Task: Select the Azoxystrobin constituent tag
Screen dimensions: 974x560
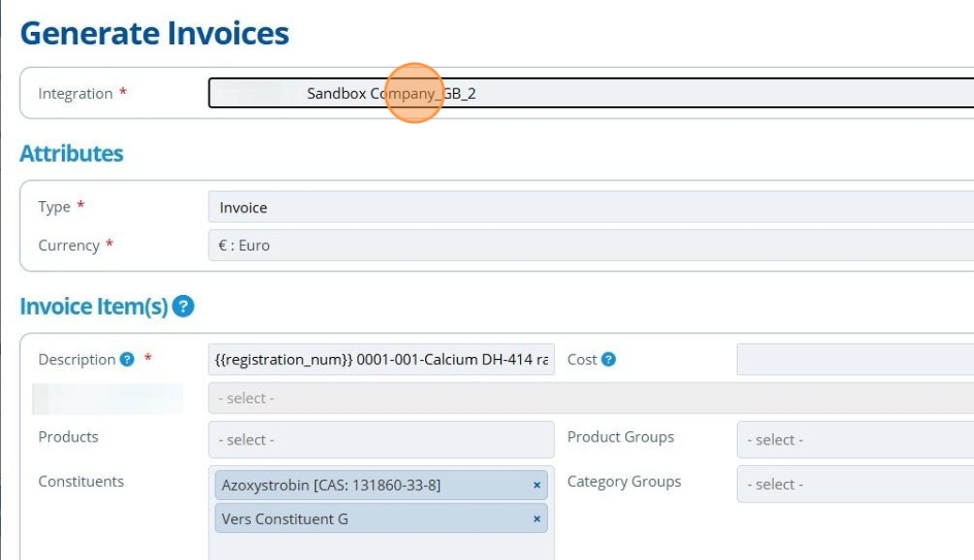Action: click(x=331, y=486)
